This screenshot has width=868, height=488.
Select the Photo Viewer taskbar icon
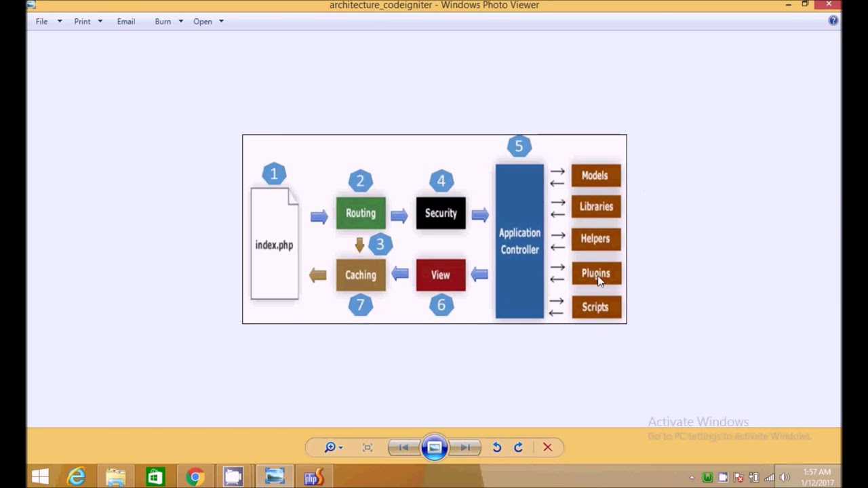coord(275,478)
